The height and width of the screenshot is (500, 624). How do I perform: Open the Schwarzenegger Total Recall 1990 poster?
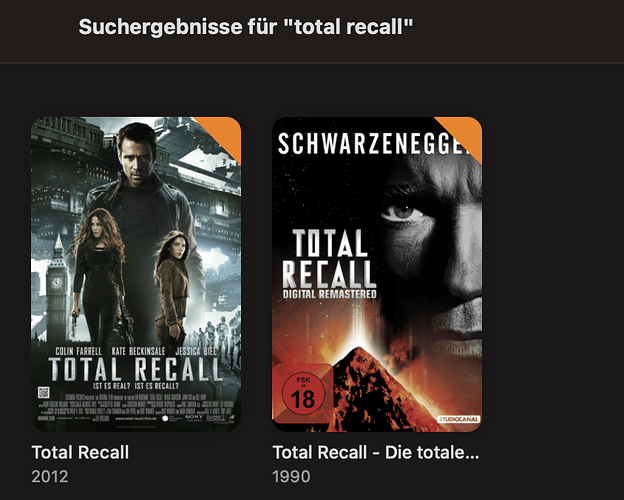tap(377, 274)
